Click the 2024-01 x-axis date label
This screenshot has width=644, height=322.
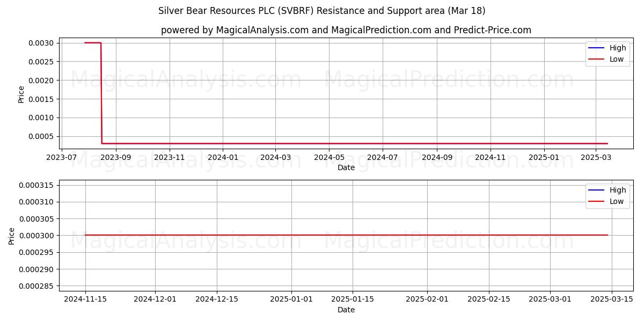(x=223, y=157)
